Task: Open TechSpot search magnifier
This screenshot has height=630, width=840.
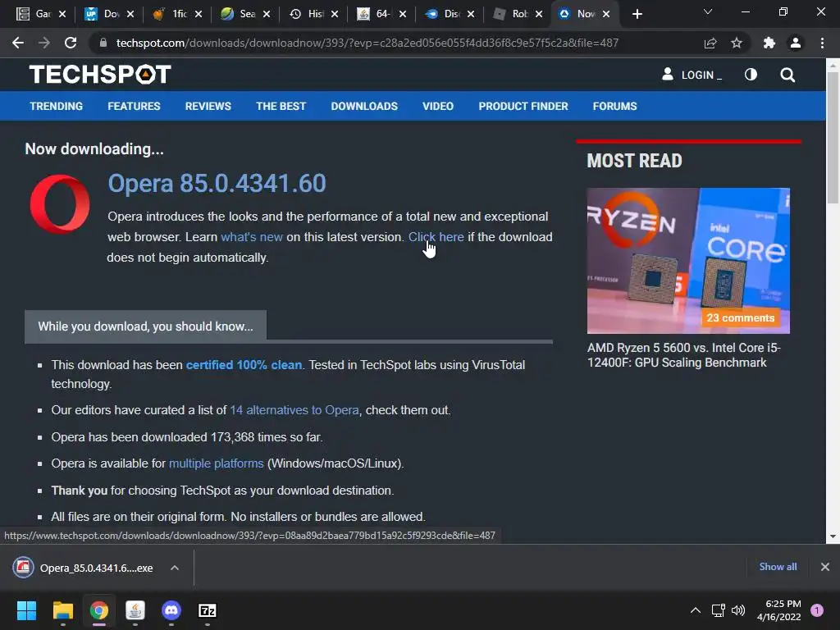Action: pos(787,75)
